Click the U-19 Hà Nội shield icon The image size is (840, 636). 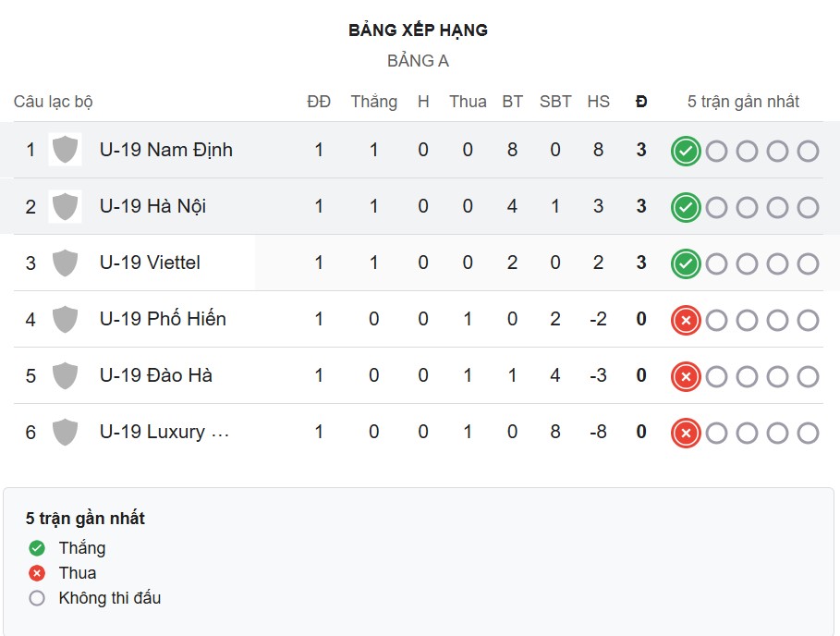click(x=65, y=206)
